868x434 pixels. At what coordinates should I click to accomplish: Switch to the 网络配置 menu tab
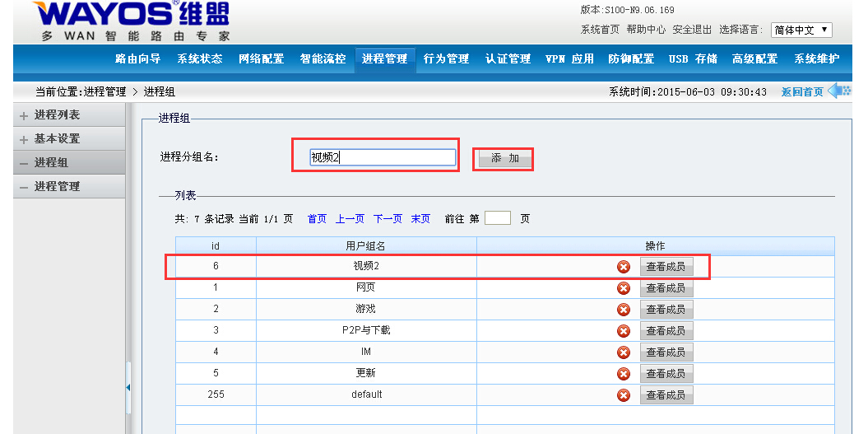click(261, 59)
